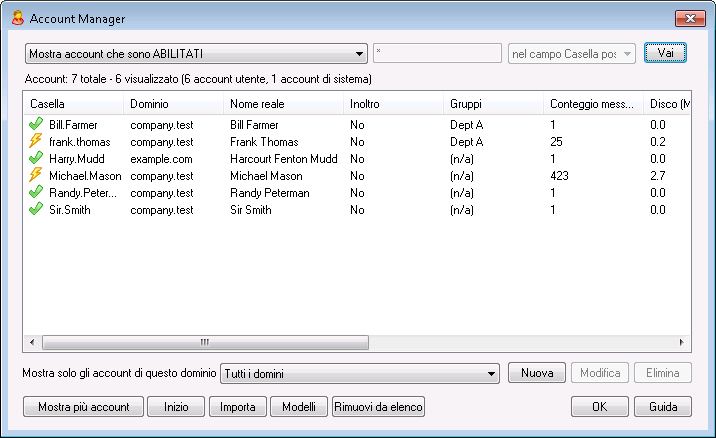Open help via Guida button
This screenshot has height=438, width=716.
coord(663,406)
